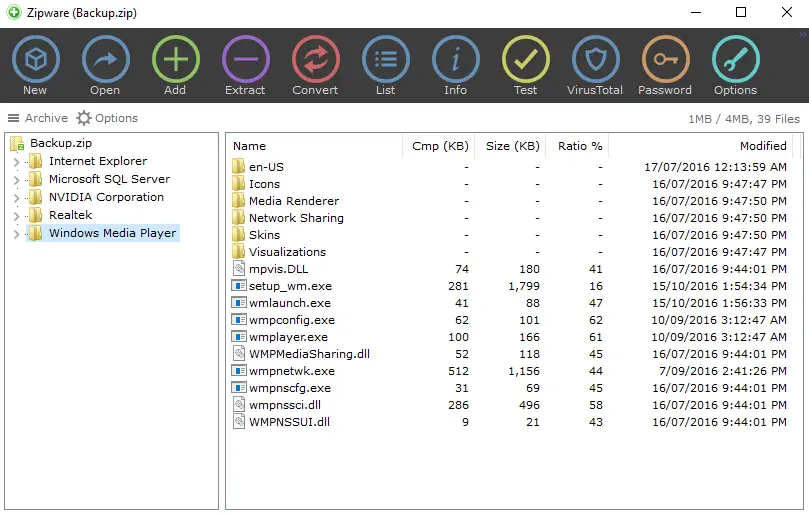Open the Archive menu
Viewport: 809px width, 515px height.
coord(38,118)
